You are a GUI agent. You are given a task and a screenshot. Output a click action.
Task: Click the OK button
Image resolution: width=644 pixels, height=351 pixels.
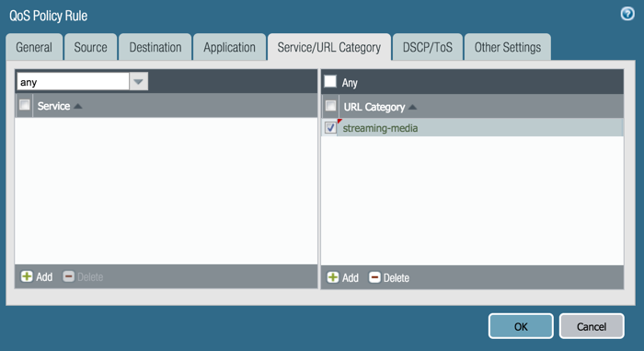(521, 326)
